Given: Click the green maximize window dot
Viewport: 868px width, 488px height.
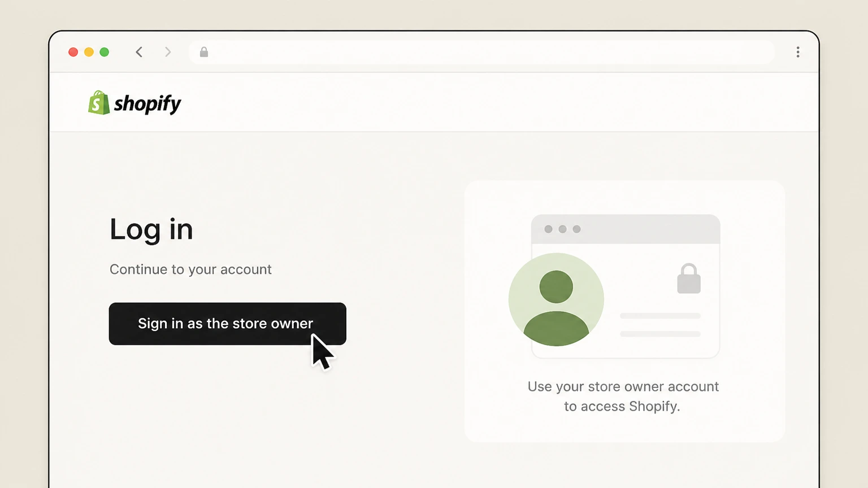Looking at the screenshot, I should coord(104,52).
